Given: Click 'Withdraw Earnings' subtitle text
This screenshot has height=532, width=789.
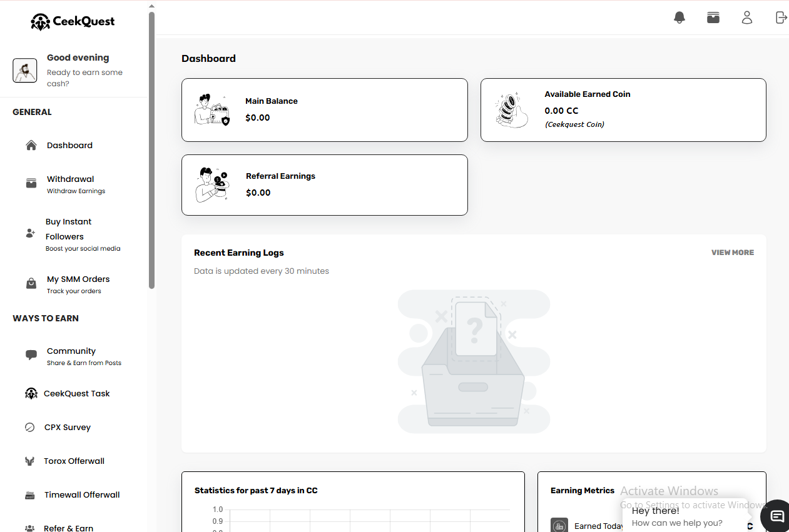Looking at the screenshot, I should pyautogui.click(x=76, y=191).
